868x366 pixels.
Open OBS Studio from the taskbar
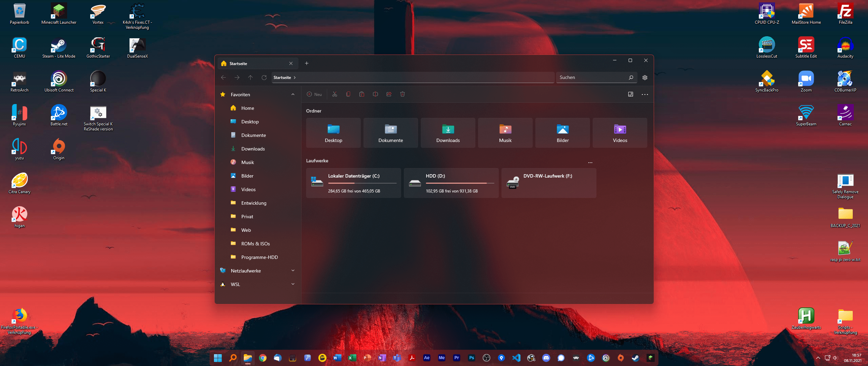(487, 358)
